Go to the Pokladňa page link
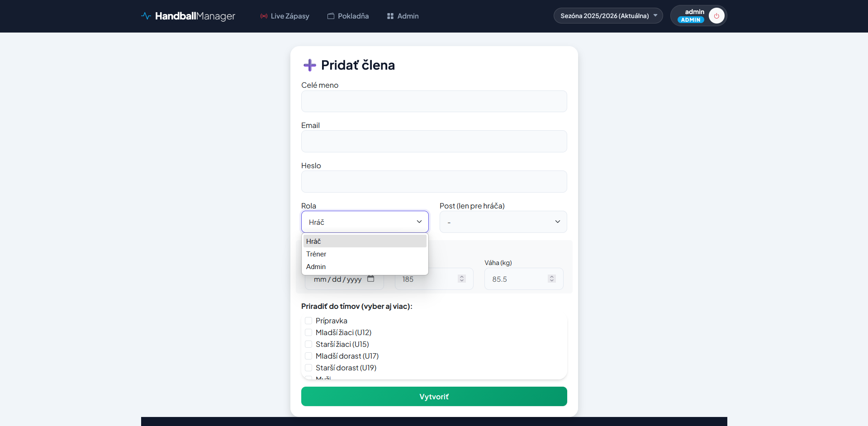Screen dimensions: 868x426 353,16
